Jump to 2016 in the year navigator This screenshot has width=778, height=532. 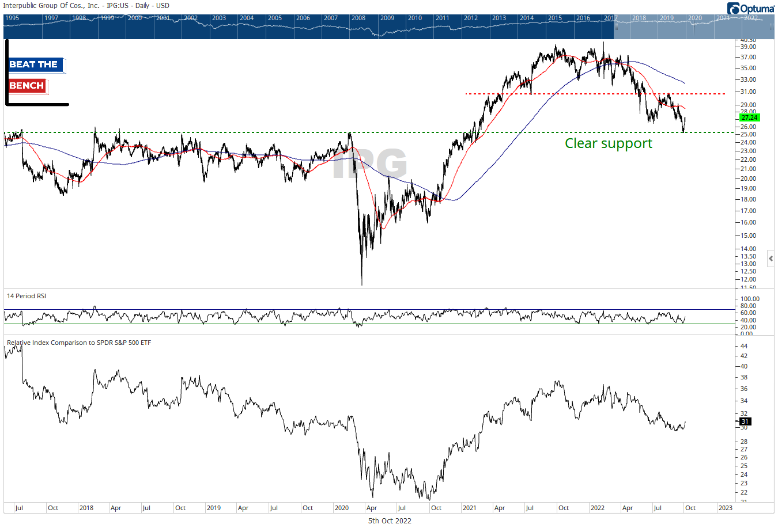[x=583, y=18]
